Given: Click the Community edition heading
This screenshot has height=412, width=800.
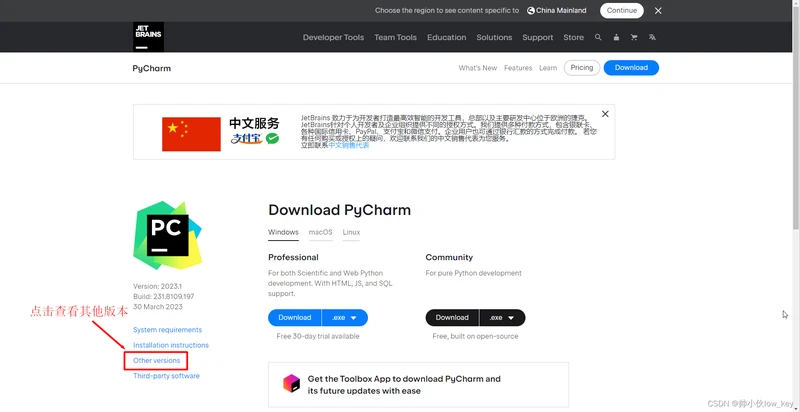Looking at the screenshot, I should (449, 258).
